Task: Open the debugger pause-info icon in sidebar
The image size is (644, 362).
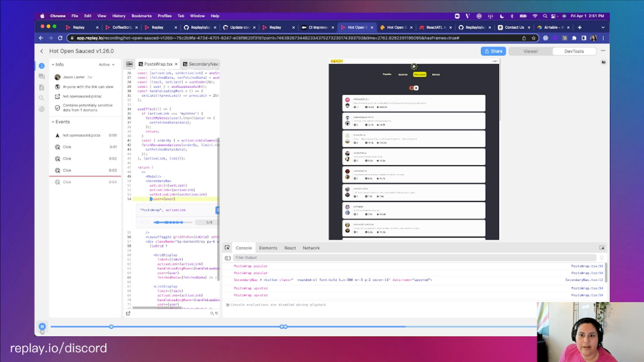Action: tap(42, 109)
